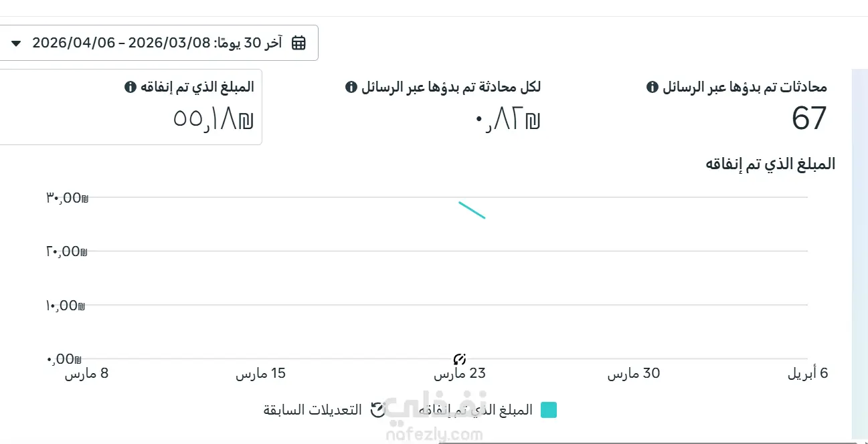Screen dimensions: 868x444
Task: Open the calendar icon in date selector
Action: click(298, 43)
